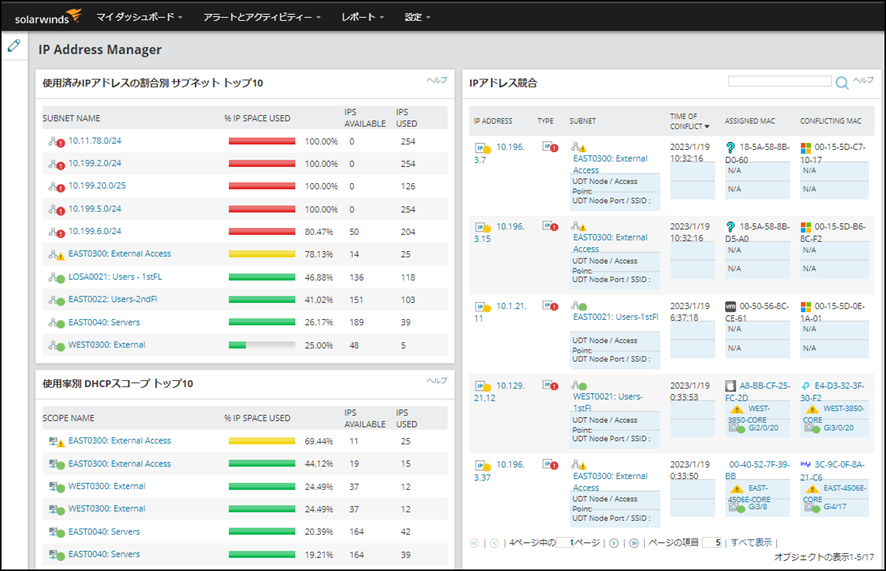Click the TYPE column header in conflicts
This screenshot has width=886, height=571.
click(545, 121)
